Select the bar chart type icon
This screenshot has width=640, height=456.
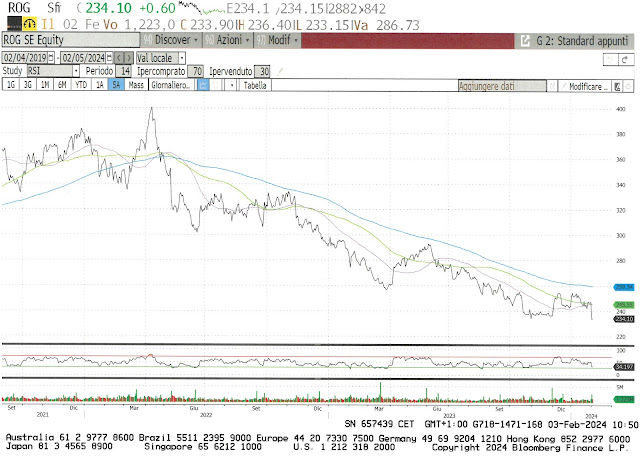point(216,85)
